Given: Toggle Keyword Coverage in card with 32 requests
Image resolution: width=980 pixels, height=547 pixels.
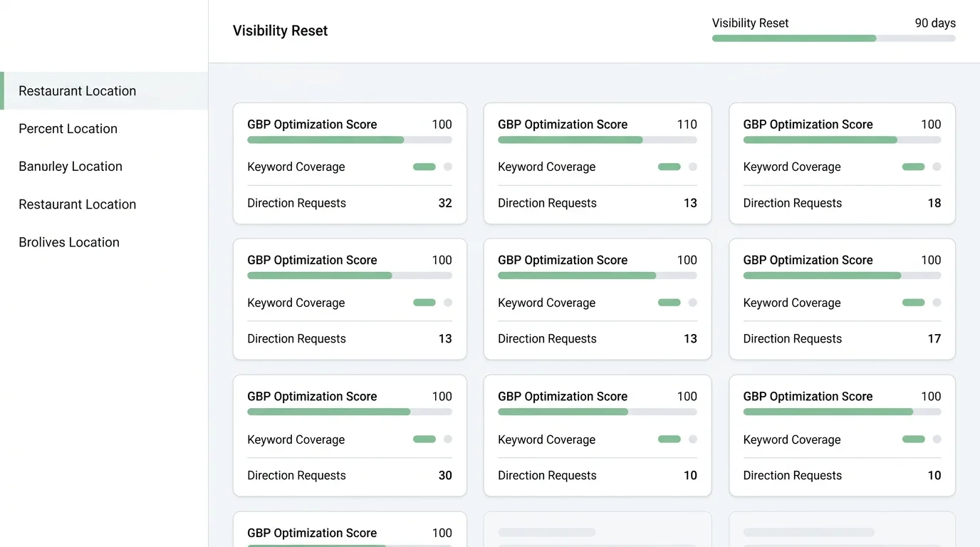Looking at the screenshot, I should [x=432, y=167].
